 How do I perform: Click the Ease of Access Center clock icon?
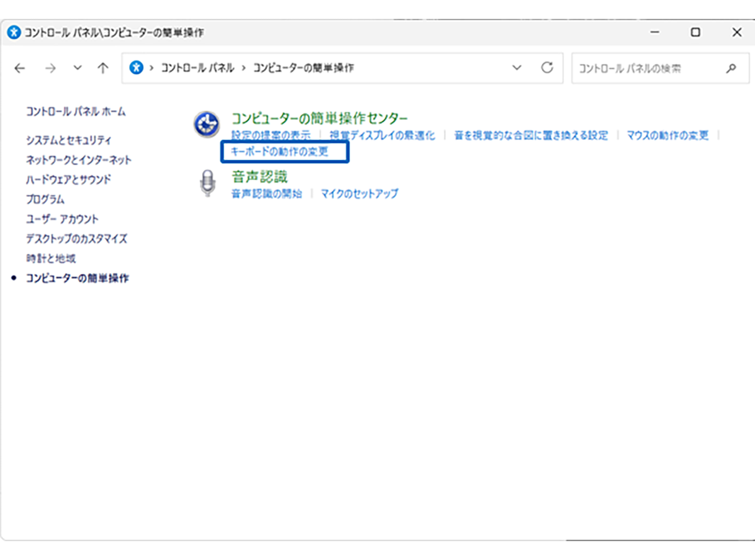pos(206,122)
